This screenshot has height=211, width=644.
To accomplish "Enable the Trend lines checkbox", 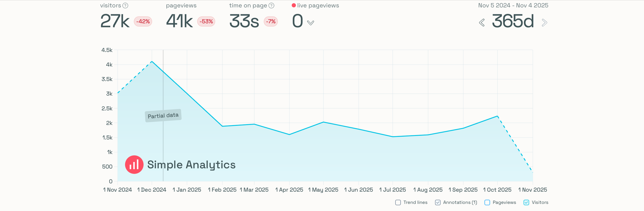I will click(398, 203).
